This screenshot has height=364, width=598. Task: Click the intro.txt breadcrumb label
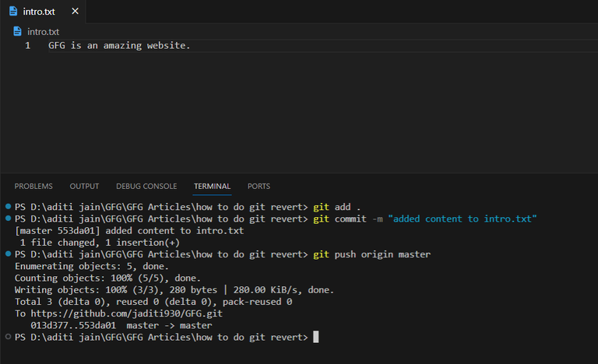pyautogui.click(x=43, y=32)
